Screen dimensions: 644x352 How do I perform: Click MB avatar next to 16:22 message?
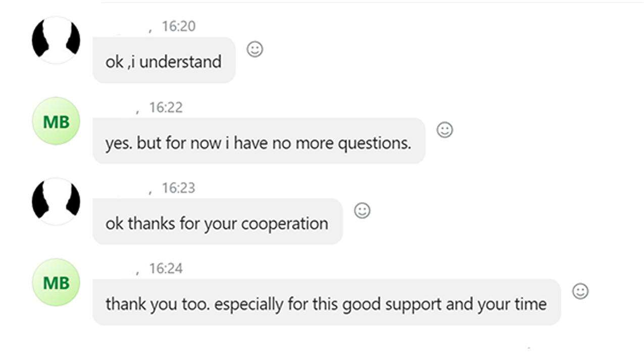56,121
